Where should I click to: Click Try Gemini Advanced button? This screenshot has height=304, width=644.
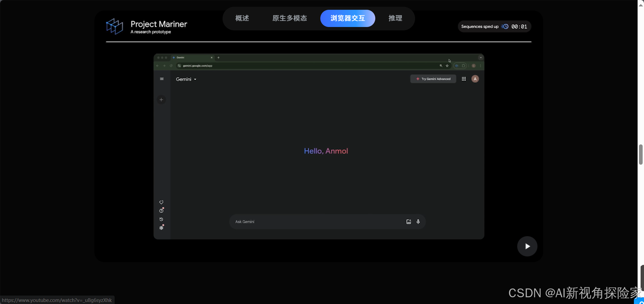coord(433,79)
